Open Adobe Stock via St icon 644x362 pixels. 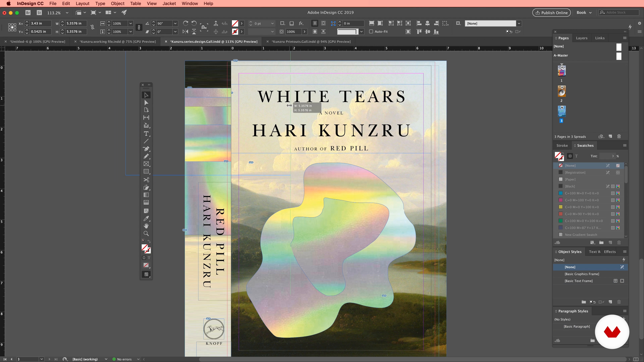tap(39, 13)
